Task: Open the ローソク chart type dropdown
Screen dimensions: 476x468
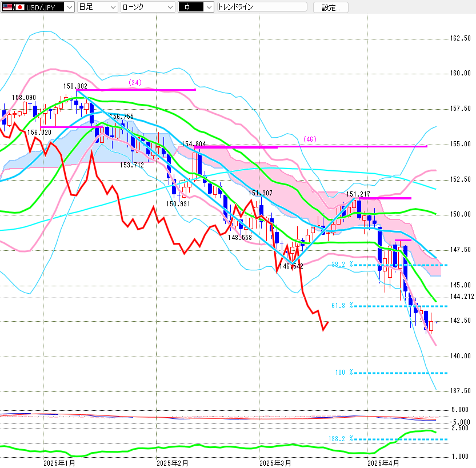Action: 148,7
